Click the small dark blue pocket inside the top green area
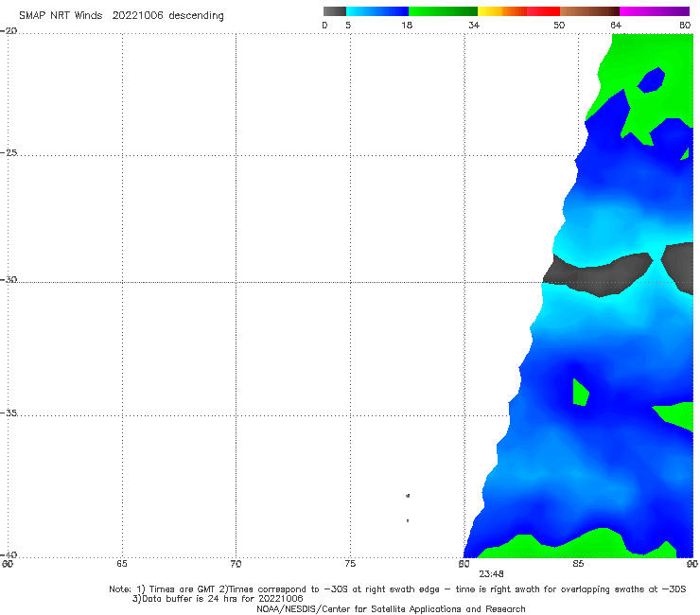The height and width of the screenshot is (615, 700). [651, 80]
